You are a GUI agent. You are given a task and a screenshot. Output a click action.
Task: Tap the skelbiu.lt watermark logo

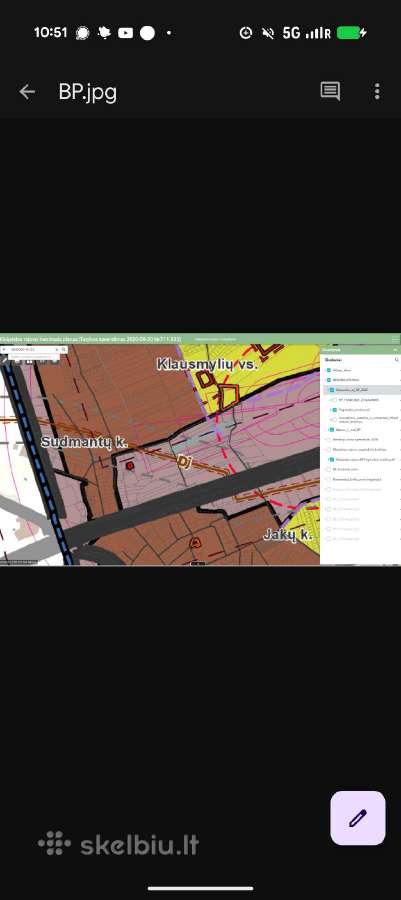tap(118, 844)
